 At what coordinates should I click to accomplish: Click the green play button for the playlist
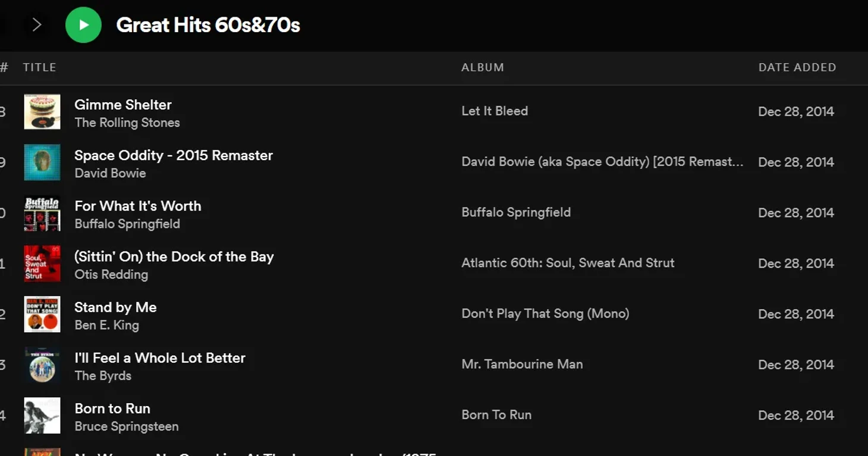[83, 25]
